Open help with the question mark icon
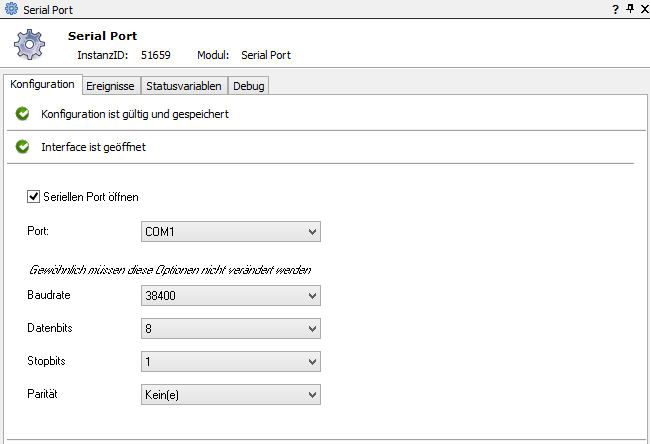650x444 pixels. click(615, 9)
